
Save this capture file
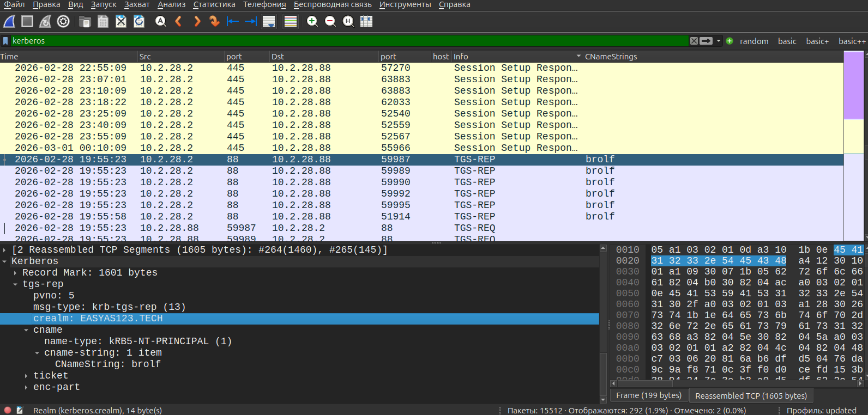pyautogui.click(x=103, y=21)
